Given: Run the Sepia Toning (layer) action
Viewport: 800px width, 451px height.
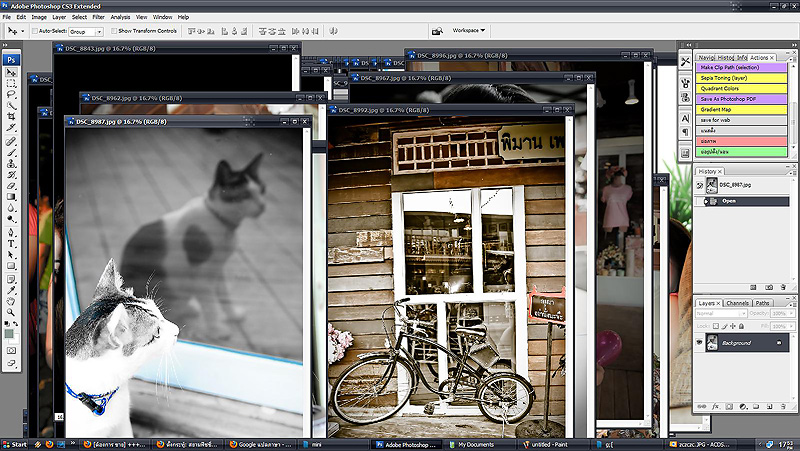Looking at the screenshot, I should (x=741, y=78).
